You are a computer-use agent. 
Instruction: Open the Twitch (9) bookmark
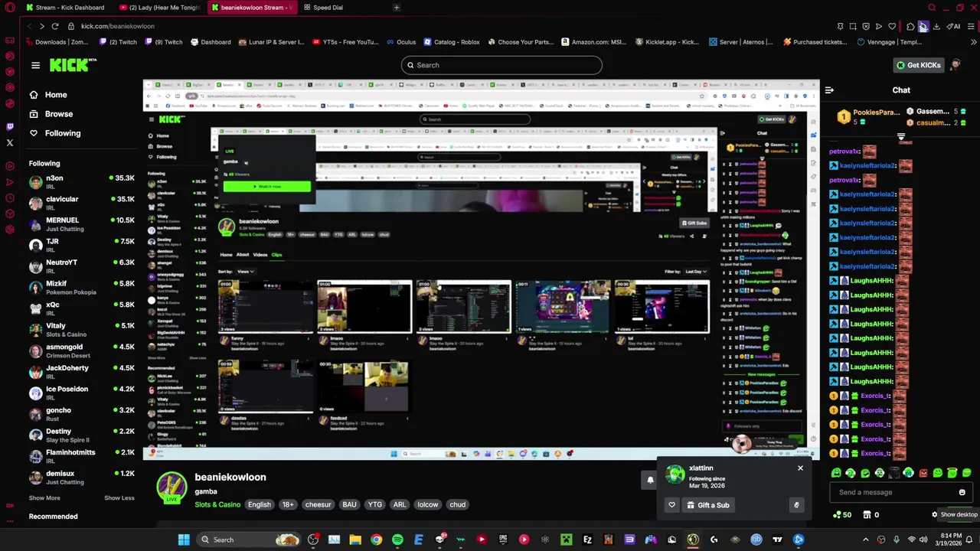pos(163,42)
